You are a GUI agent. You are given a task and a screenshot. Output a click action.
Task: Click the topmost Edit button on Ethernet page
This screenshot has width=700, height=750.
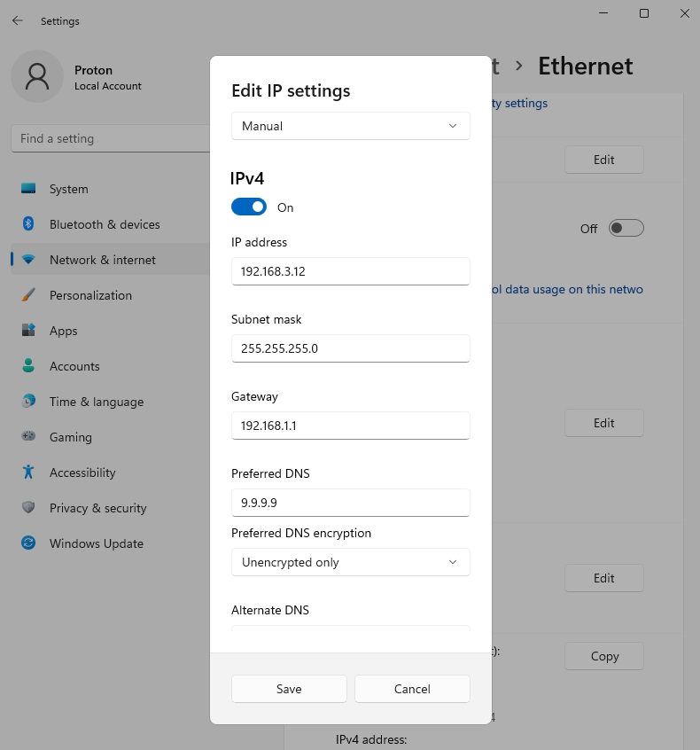tap(604, 160)
